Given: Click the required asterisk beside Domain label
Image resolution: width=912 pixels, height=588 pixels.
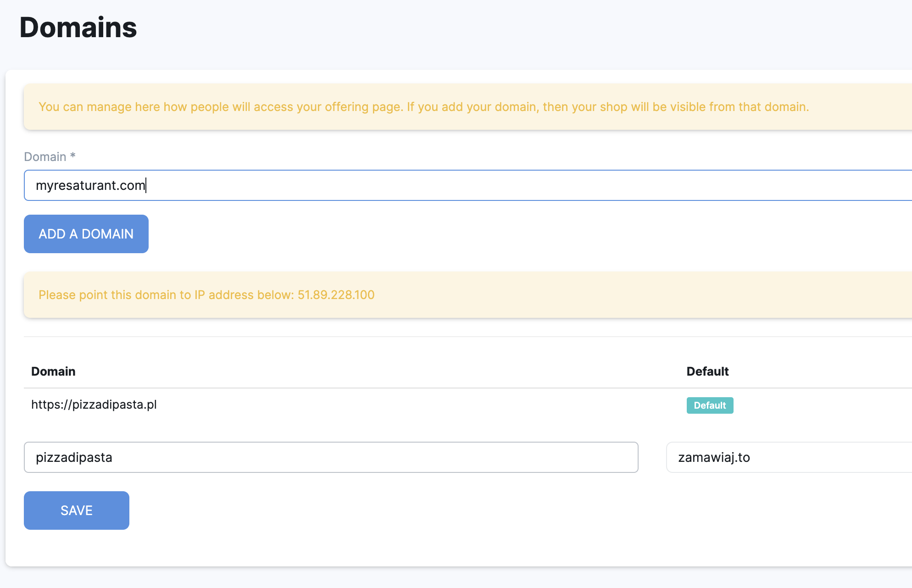Looking at the screenshot, I should 72,156.
